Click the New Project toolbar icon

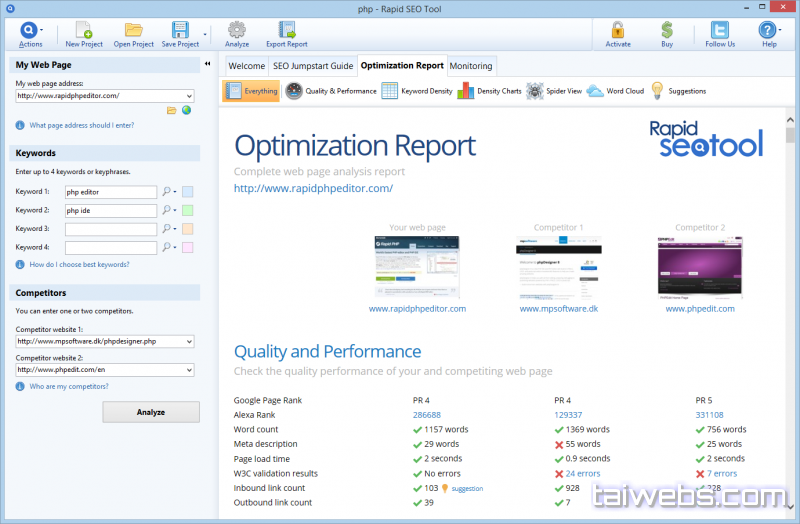(x=84, y=30)
